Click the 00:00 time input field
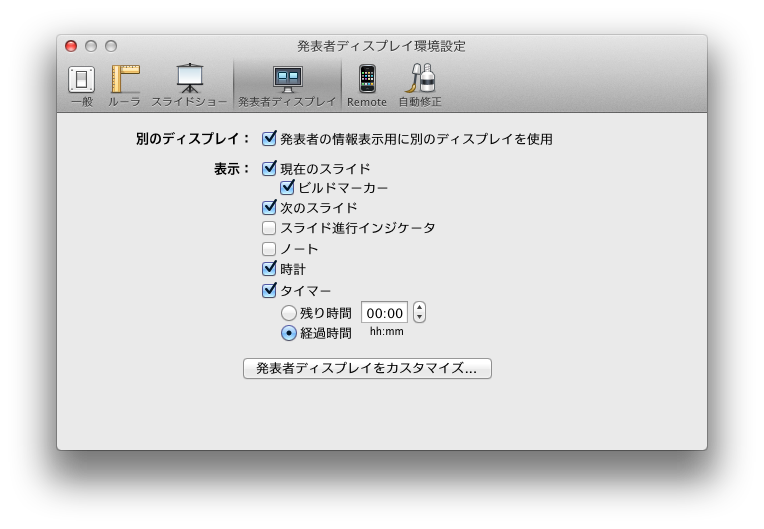Viewport: 764px width, 529px height. pyautogui.click(x=384, y=313)
